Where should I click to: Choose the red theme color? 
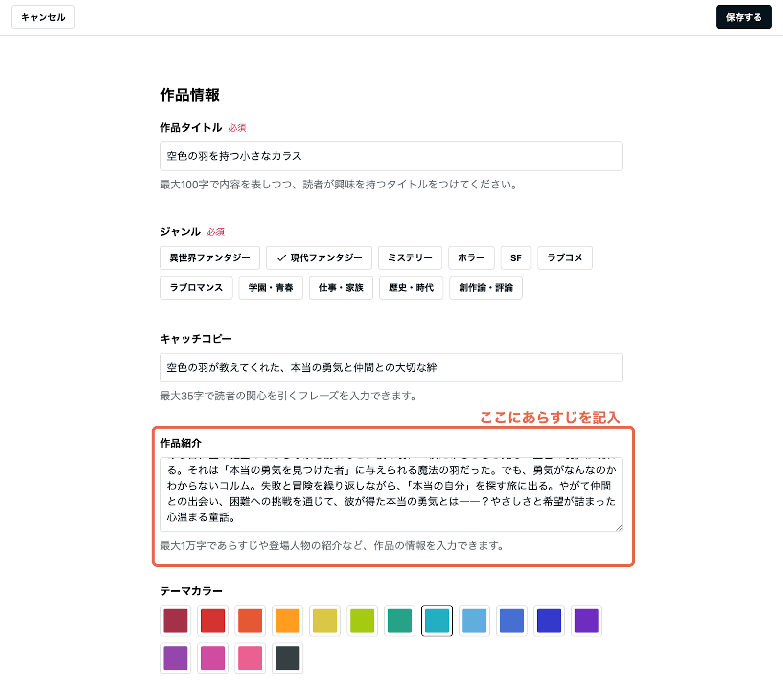click(x=213, y=621)
